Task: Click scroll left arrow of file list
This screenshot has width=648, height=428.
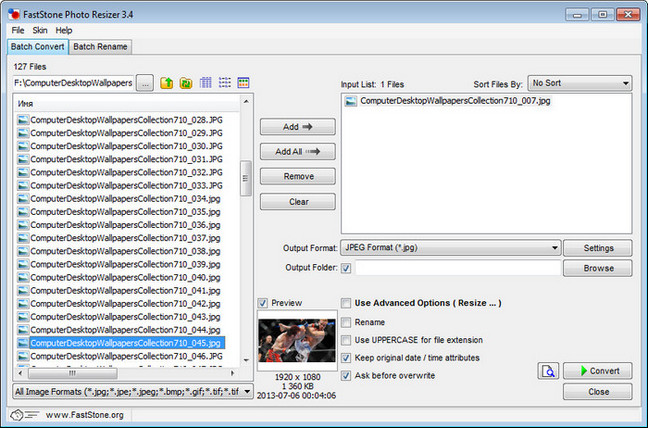Action: (21, 373)
